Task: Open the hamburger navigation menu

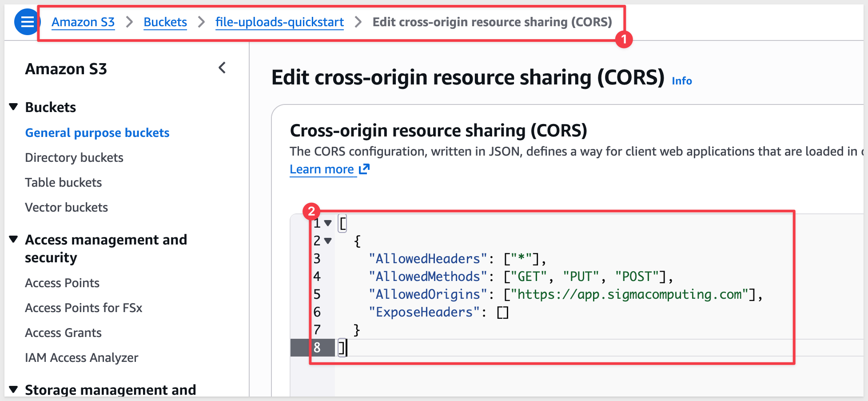Action: (27, 22)
